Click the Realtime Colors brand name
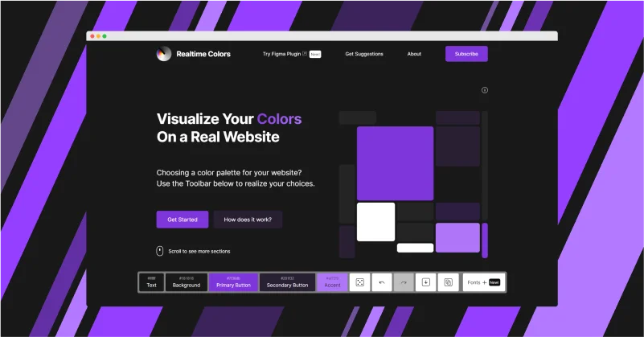The width and height of the screenshot is (644, 337). tap(203, 54)
